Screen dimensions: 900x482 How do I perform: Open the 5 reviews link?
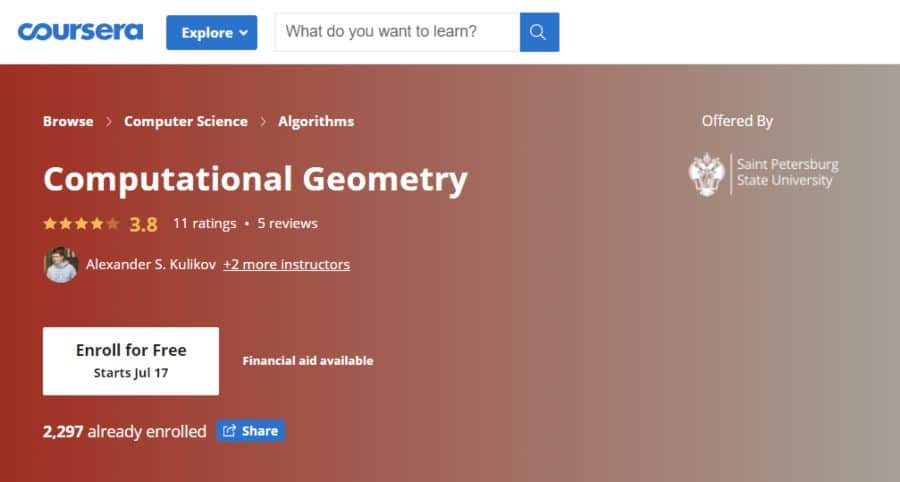(x=288, y=223)
